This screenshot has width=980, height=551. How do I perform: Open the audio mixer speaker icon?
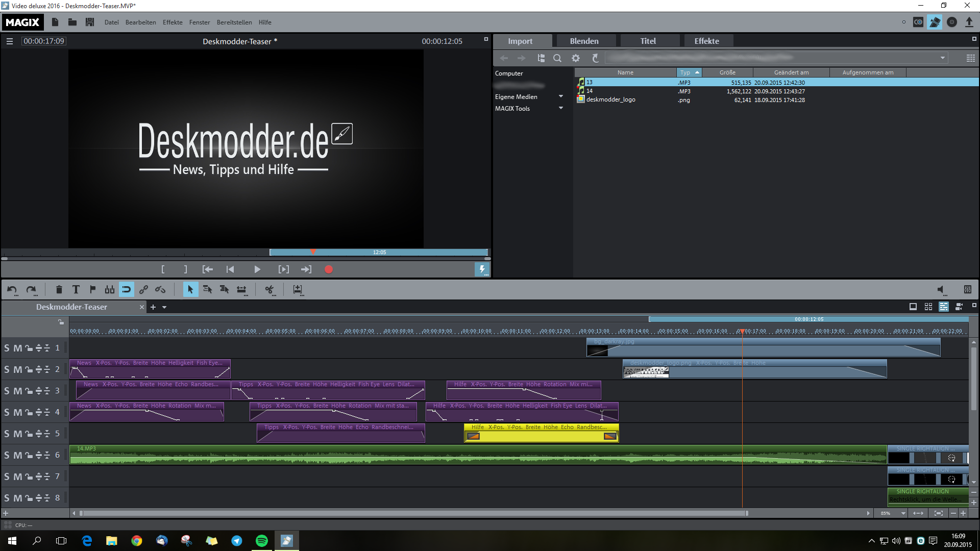942,290
